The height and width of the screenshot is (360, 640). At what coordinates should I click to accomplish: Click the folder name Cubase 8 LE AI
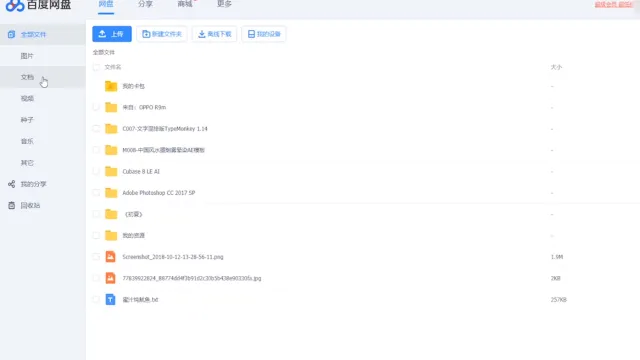click(x=141, y=171)
